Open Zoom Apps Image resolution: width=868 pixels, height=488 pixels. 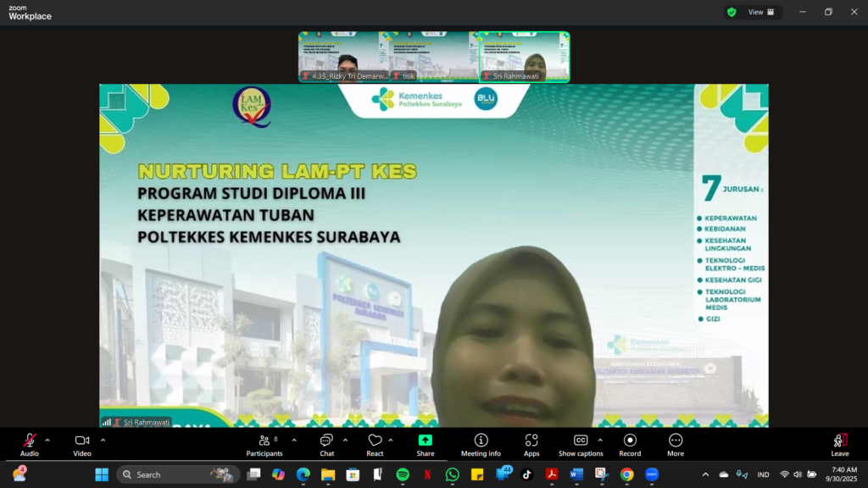click(x=531, y=445)
